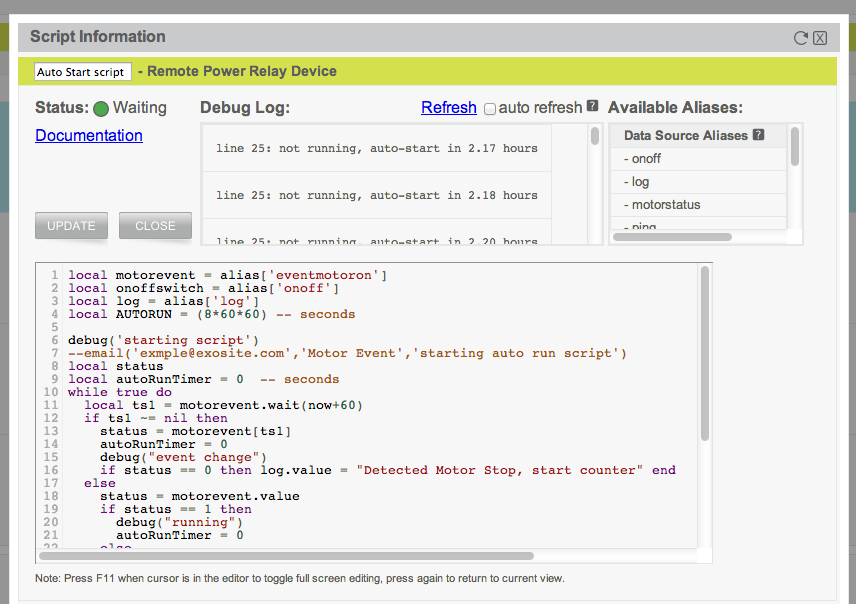The image size is (856, 604).
Task: Click the Auto Start script name field
Action: click(x=82, y=72)
